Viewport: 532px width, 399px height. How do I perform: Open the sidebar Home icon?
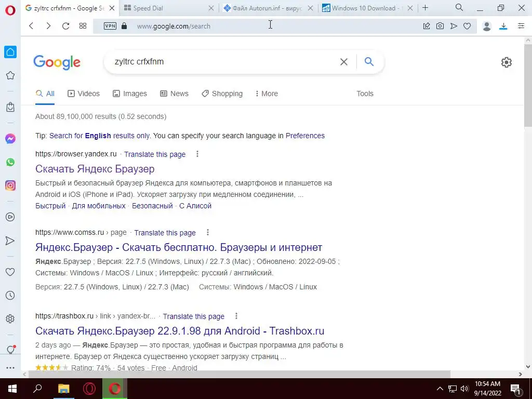coord(10,52)
